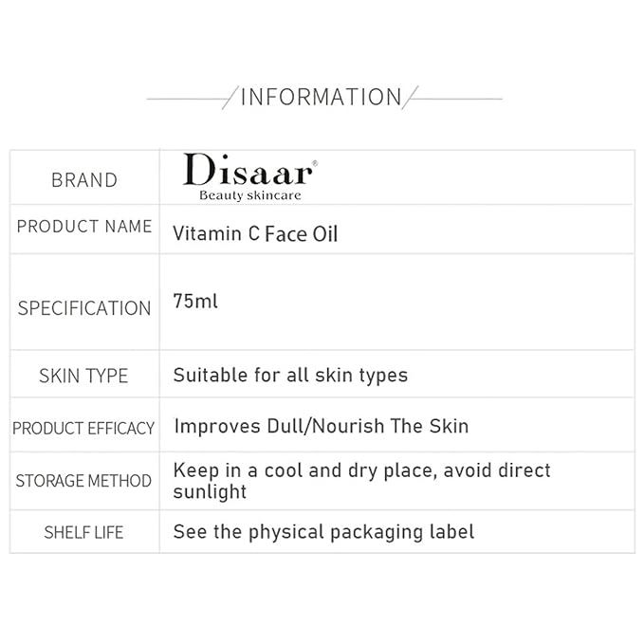Select 'Improves Dull/Nourish The Skin' text
The image size is (644, 644).
click(321, 426)
